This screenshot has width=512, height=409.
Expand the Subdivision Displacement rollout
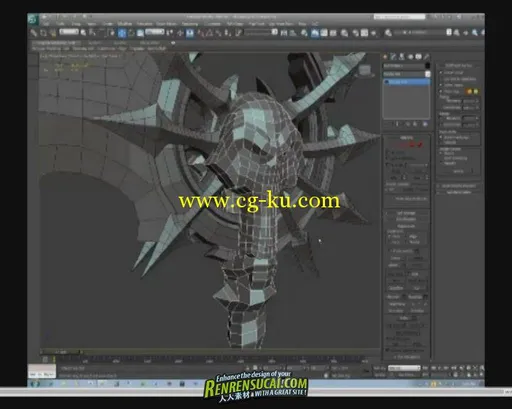459,186
